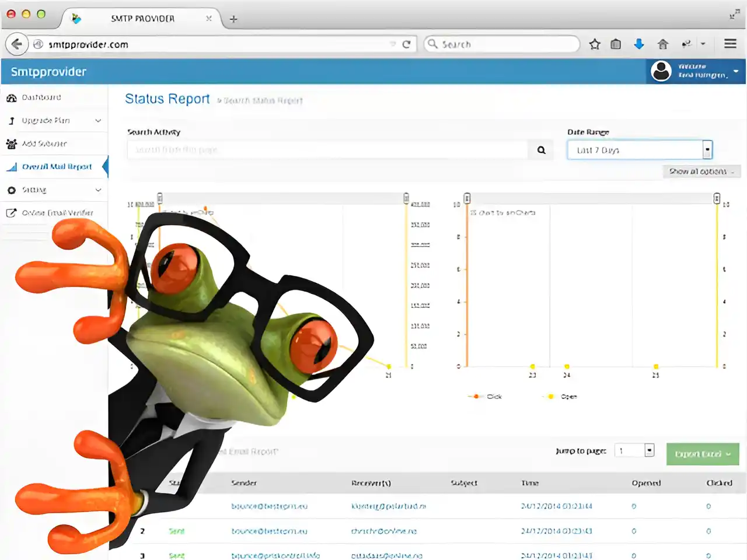Viewport: 747px width, 560px height.
Task: Click the Online Email Verifier external-link icon
Action: pyautogui.click(x=11, y=213)
